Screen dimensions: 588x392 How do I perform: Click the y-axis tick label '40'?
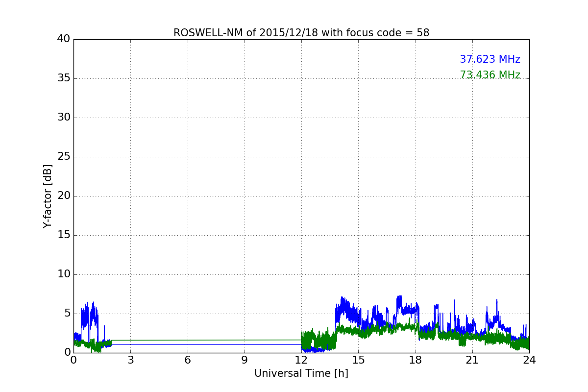point(64,39)
